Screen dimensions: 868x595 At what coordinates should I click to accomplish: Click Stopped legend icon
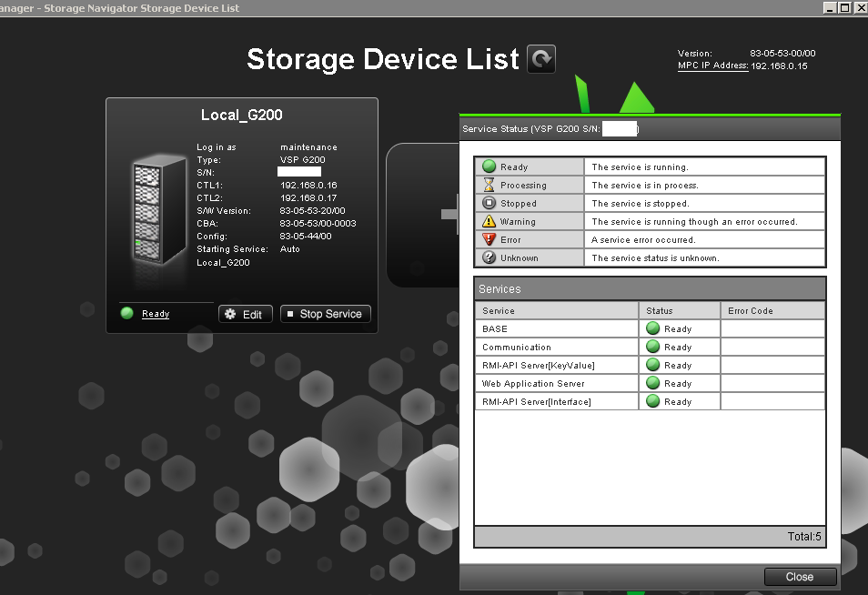pyautogui.click(x=489, y=203)
